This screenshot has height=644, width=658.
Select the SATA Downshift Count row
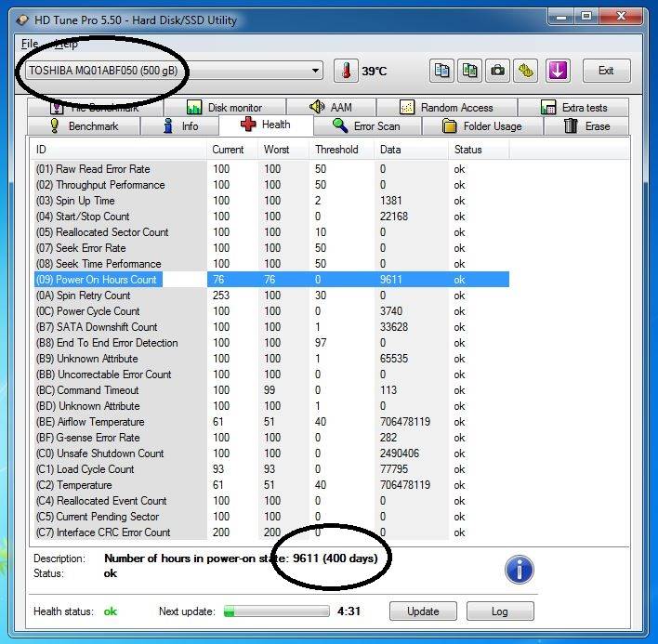(271, 327)
